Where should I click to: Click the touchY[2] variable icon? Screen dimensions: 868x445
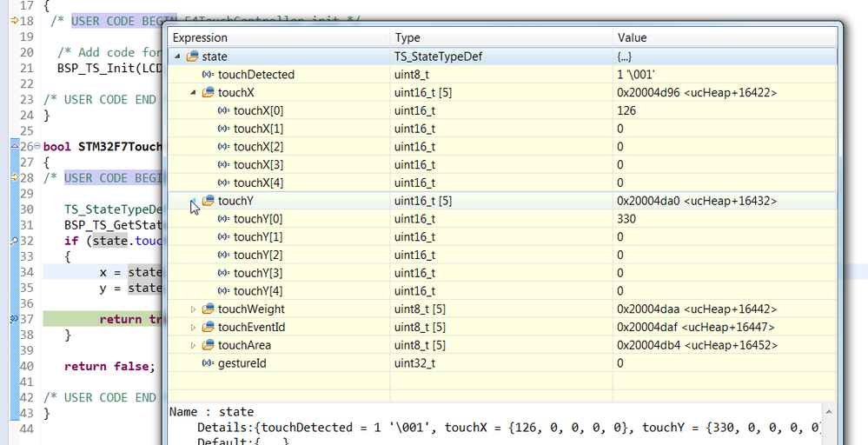pyautogui.click(x=223, y=256)
